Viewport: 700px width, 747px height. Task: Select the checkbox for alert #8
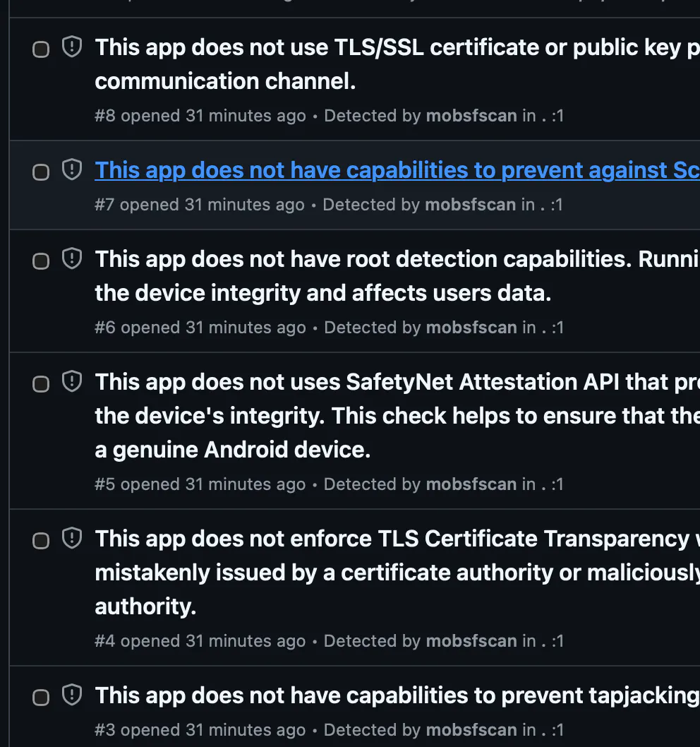[42, 49]
